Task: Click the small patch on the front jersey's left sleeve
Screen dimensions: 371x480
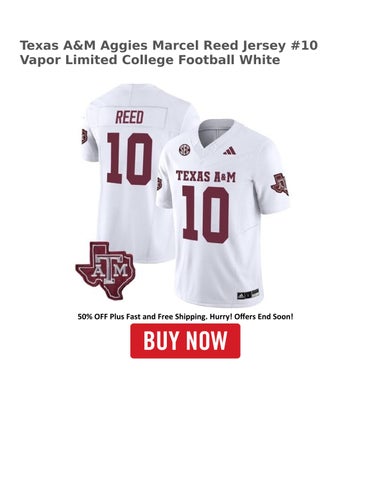Action: 159,183
